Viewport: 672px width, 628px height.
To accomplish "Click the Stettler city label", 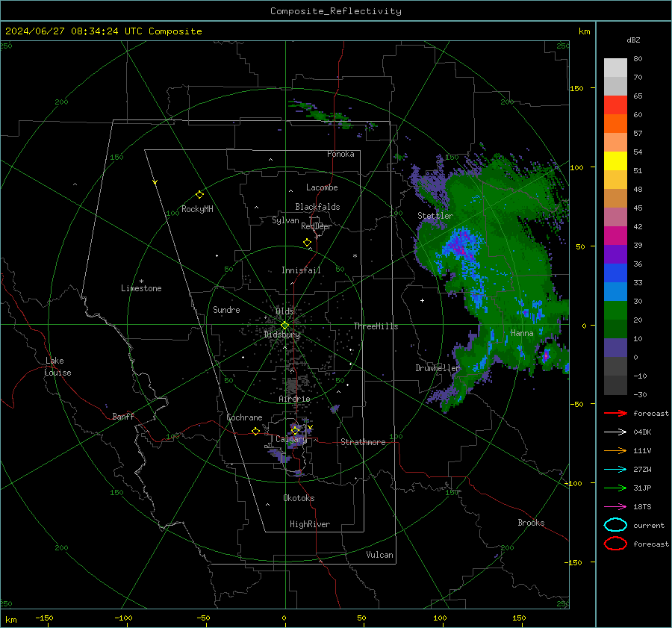I will [435, 216].
